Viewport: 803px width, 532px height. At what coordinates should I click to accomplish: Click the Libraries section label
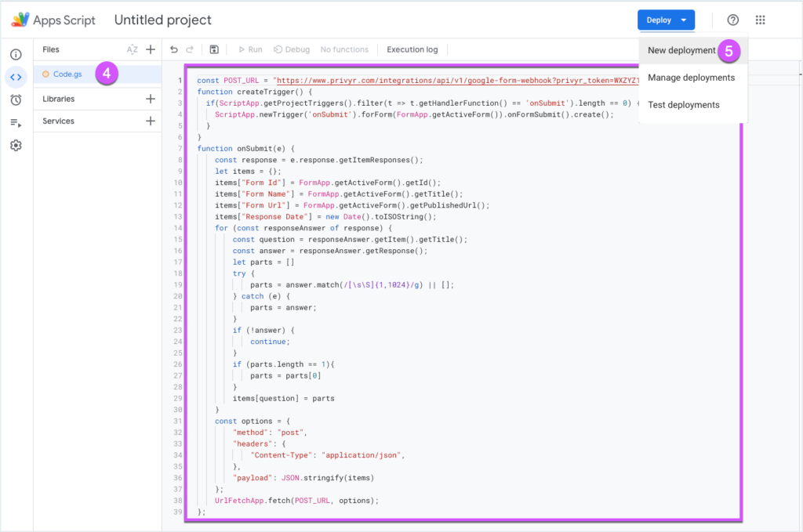coord(58,99)
